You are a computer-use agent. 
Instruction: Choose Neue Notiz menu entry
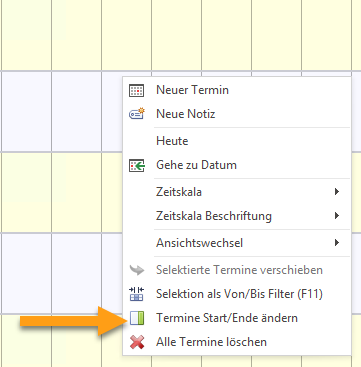[237, 114]
